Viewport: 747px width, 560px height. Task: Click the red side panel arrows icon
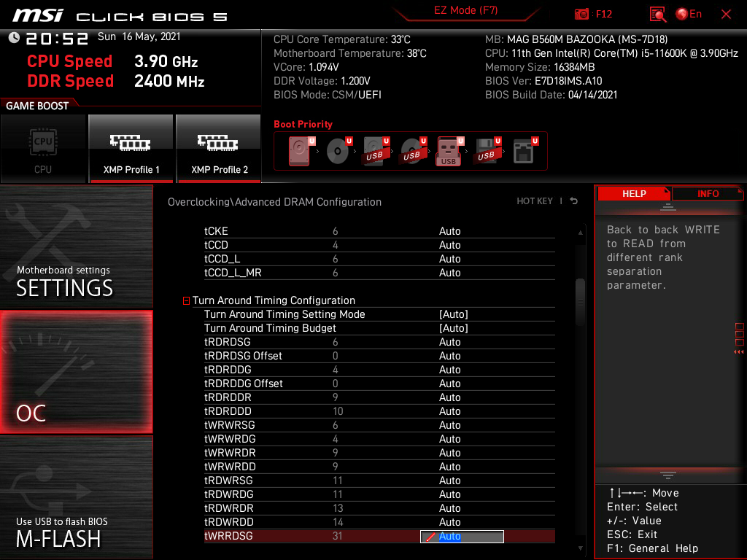(x=739, y=352)
